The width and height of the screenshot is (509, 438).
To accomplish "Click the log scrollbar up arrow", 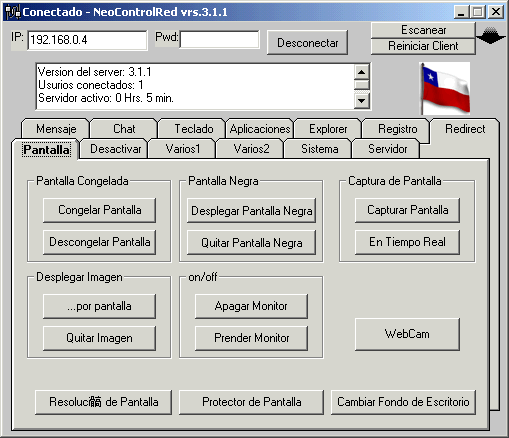I will [361, 72].
